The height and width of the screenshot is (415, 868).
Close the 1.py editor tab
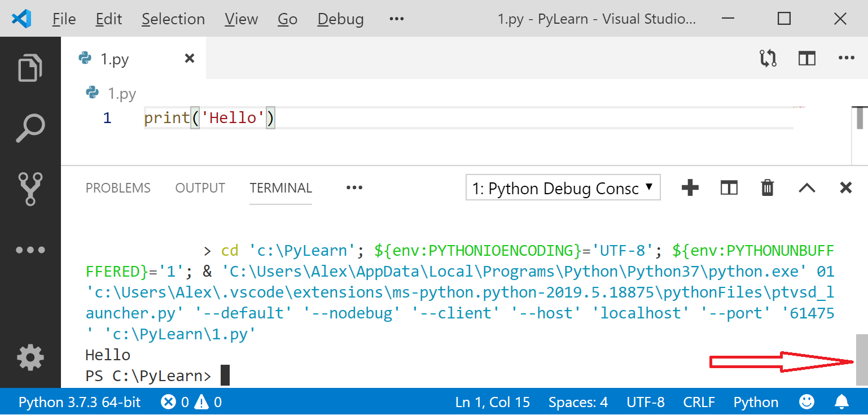point(190,58)
